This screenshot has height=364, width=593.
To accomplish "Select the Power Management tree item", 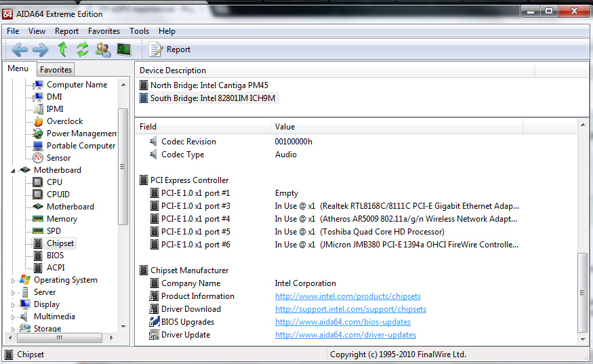I will pyautogui.click(x=82, y=134).
